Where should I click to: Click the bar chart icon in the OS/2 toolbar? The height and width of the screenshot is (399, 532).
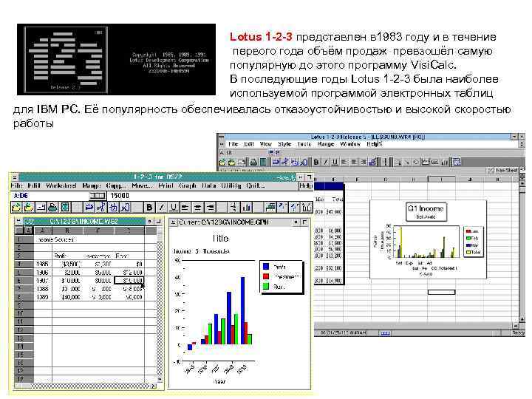click(x=246, y=207)
